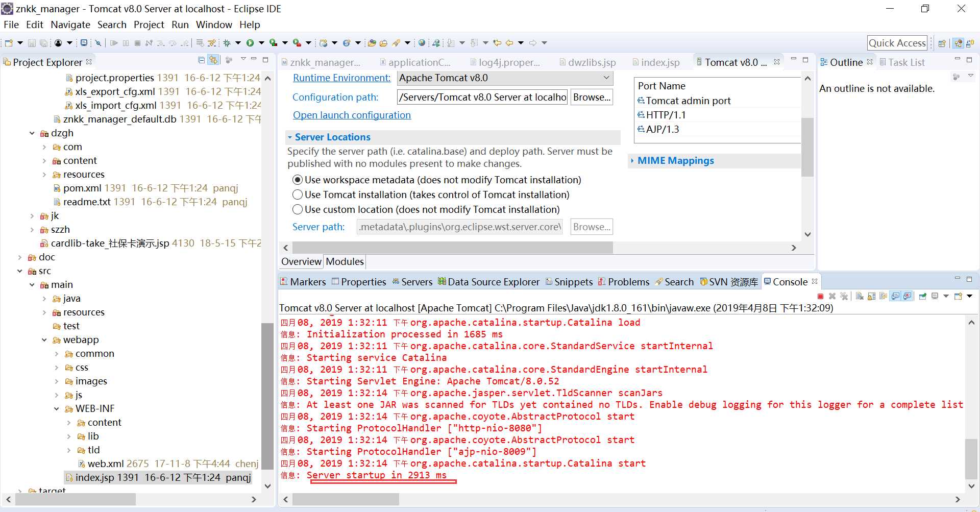
Task: Click the console vertical scrollbar thumb
Action: [971, 458]
